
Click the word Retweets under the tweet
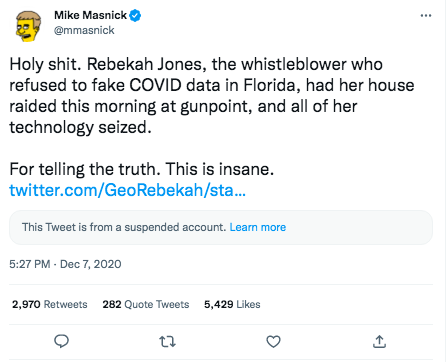[x=66, y=304]
